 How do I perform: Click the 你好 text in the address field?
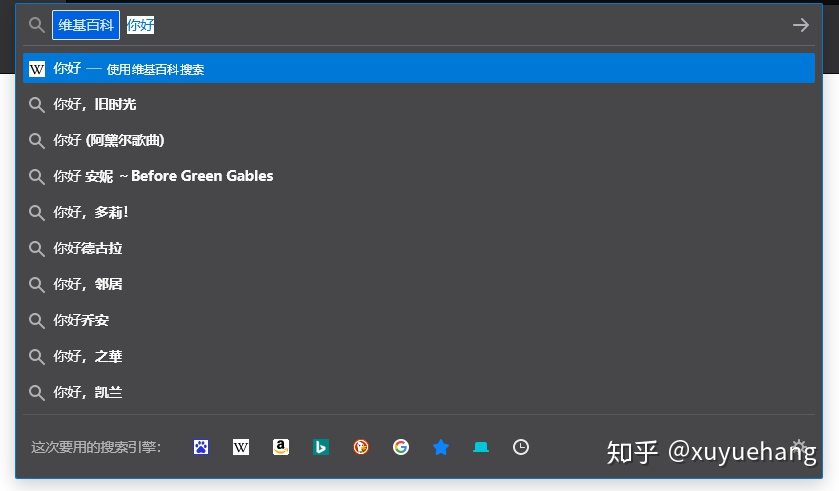[x=140, y=25]
